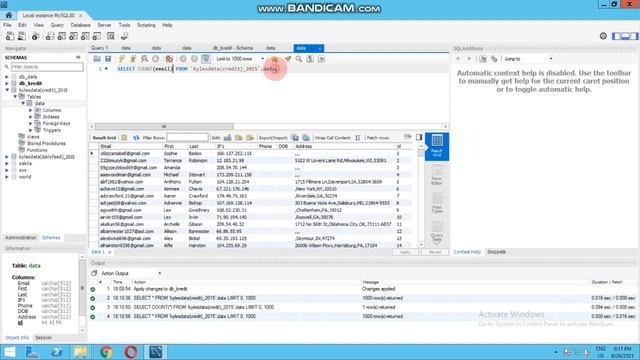This screenshot has height=360, width=640.
Task: Expand the db_kredit schema
Action: (x=7, y=83)
